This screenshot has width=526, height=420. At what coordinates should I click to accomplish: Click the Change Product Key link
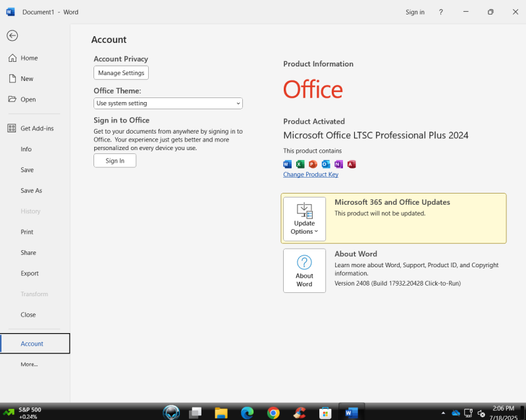tap(311, 174)
